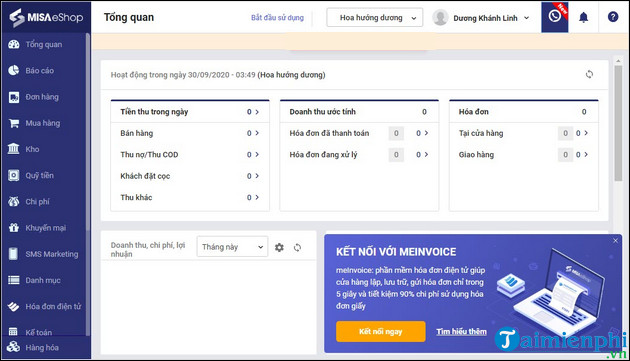
Task: Open settings gear for revenue chart
Action: click(279, 248)
